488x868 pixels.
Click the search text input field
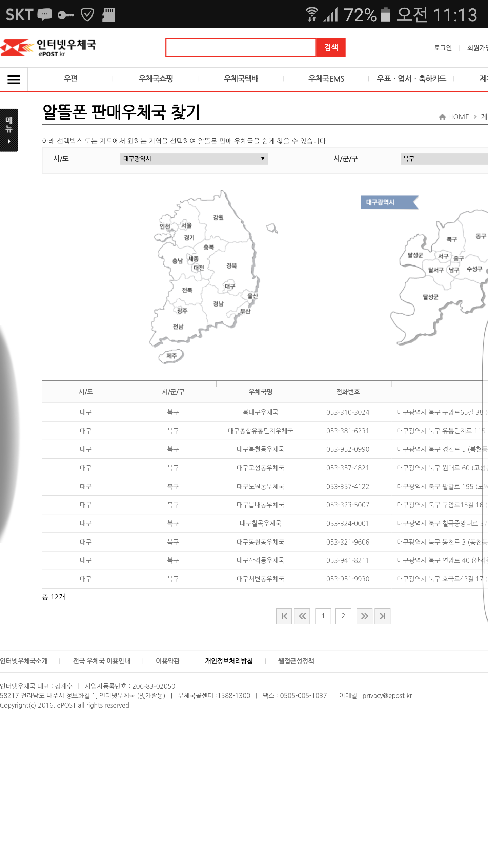241,48
